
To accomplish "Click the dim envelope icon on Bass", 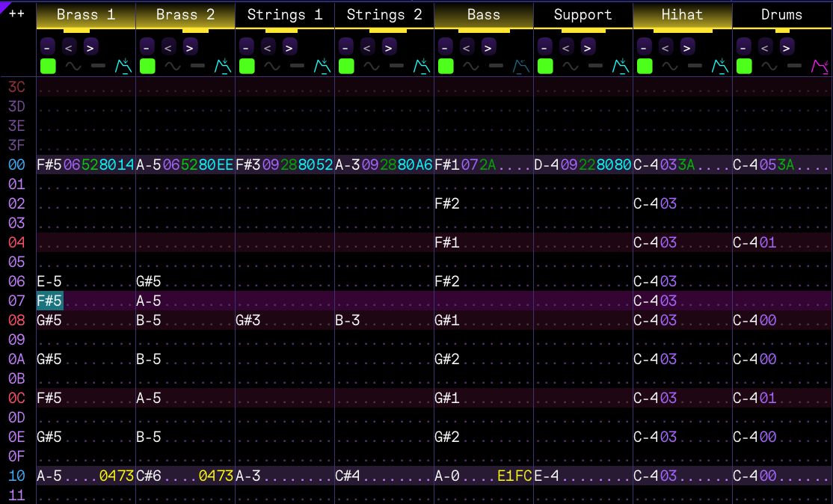I will tap(521, 67).
